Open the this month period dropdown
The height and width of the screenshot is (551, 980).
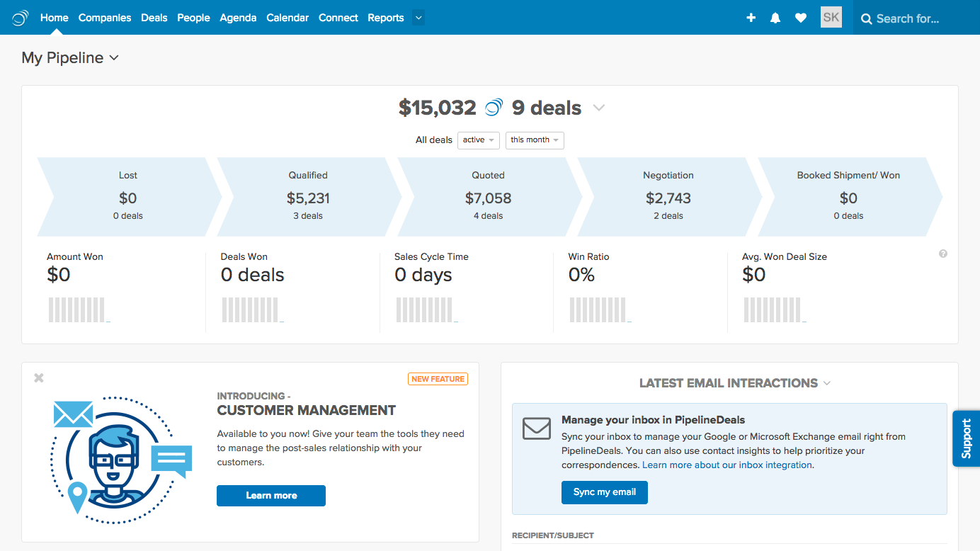535,140
